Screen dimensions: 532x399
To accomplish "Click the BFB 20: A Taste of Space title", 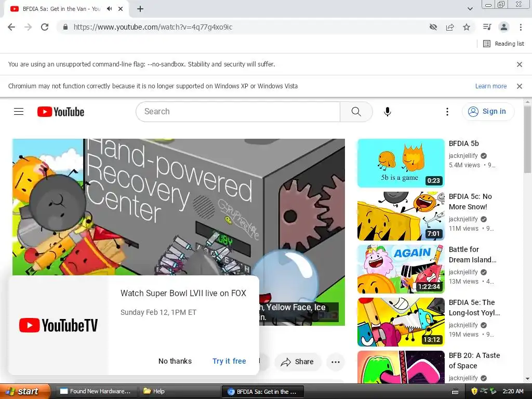I will tap(474, 361).
